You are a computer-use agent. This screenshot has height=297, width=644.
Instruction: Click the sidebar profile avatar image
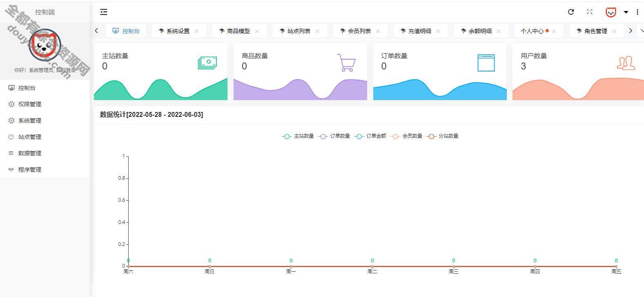45,45
